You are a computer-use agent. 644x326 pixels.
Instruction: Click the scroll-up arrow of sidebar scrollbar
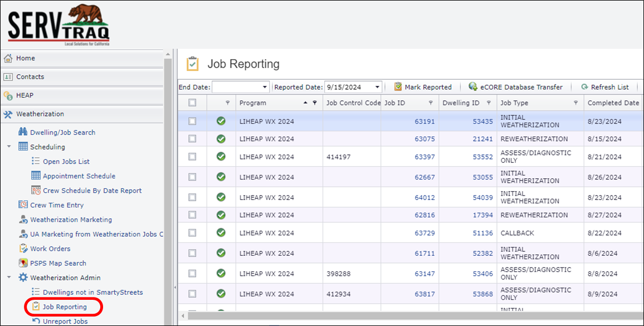coord(168,54)
